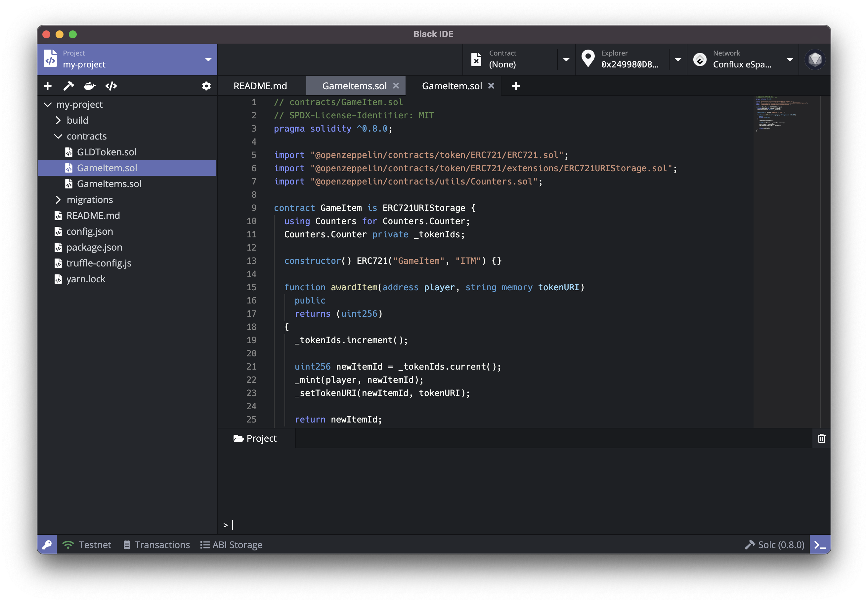Expand the migrations folder
The height and width of the screenshot is (603, 868).
(58, 200)
